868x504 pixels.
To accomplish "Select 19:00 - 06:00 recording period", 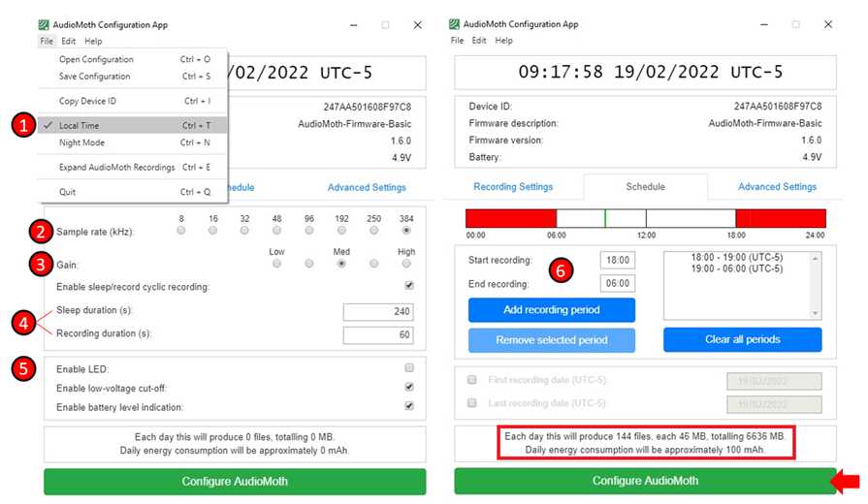I will click(x=737, y=268).
